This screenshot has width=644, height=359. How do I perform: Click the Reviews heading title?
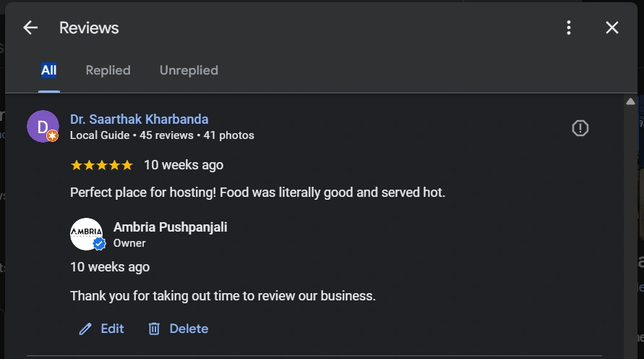click(x=89, y=28)
